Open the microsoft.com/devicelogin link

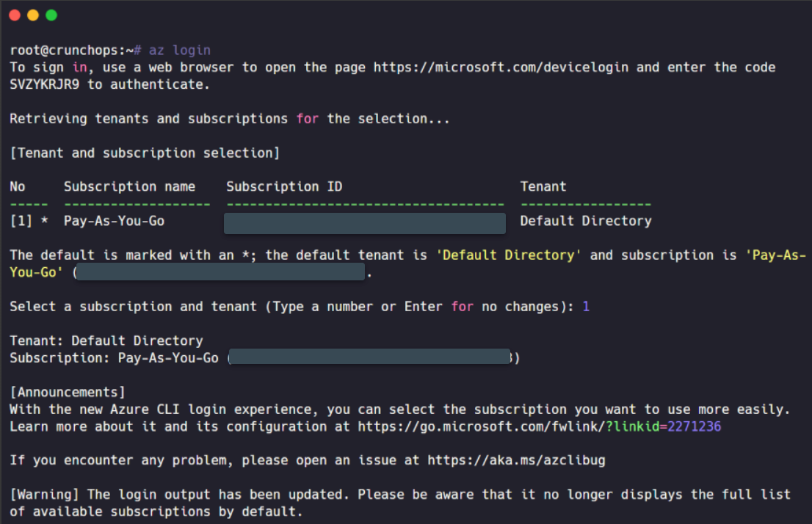(501, 68)
